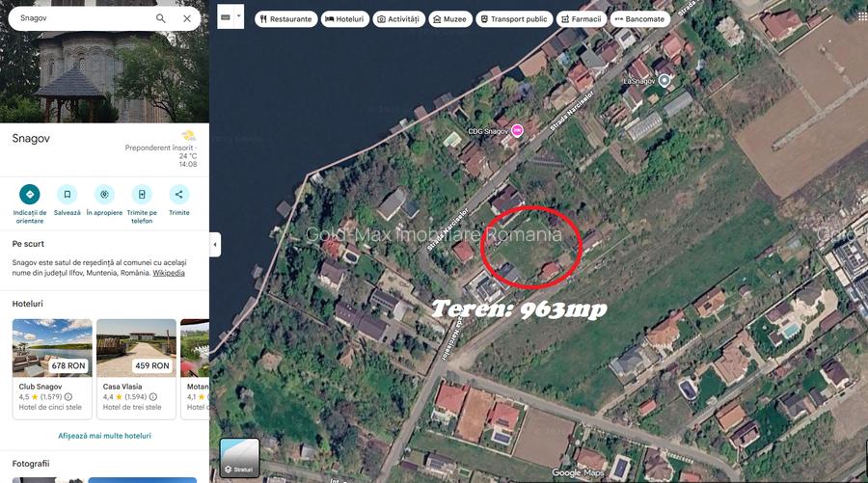Click the În apropiere nearby icon
868x483 pixels.
[104, 194]
